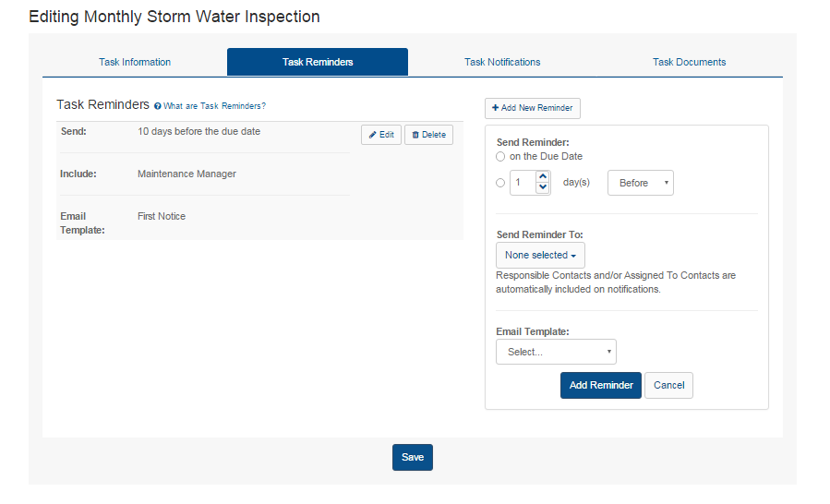Open the Task Notifications tab

pos(502,62)
